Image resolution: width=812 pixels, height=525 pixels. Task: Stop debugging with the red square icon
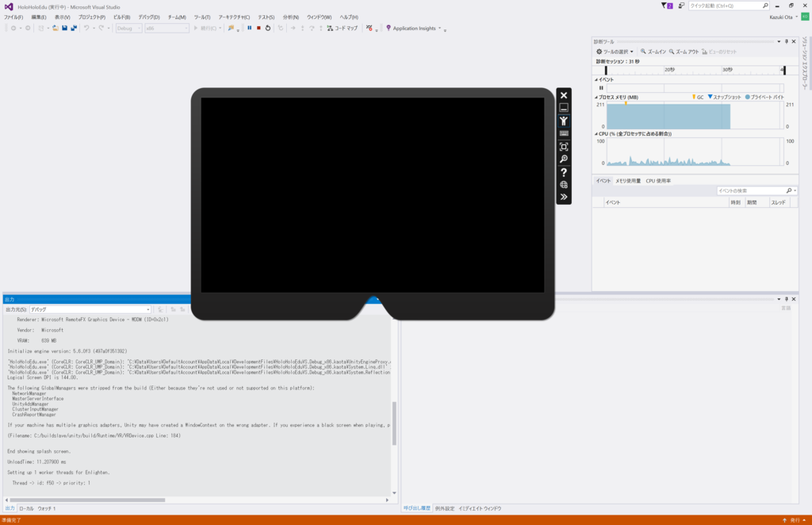click(x=259, y=28)
